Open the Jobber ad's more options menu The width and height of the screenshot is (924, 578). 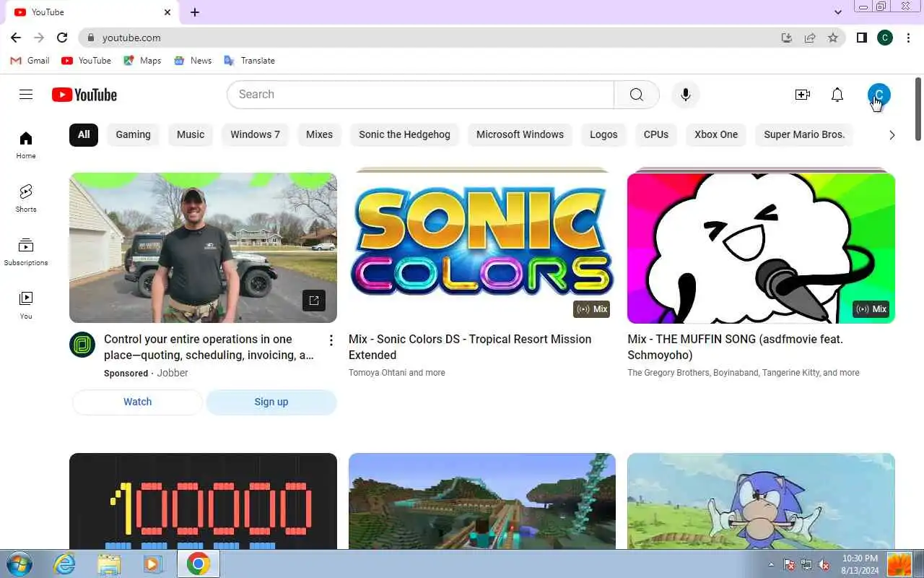pos(331,340)
